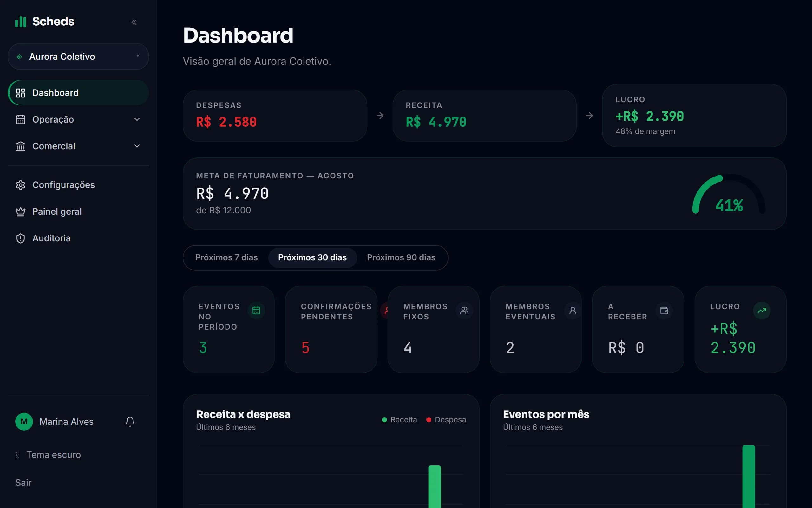The width and height of the screenshot is (812, 508).
Task: Click the Dashboard grid icon in sidebar
Action: click(x=21, y=93)
